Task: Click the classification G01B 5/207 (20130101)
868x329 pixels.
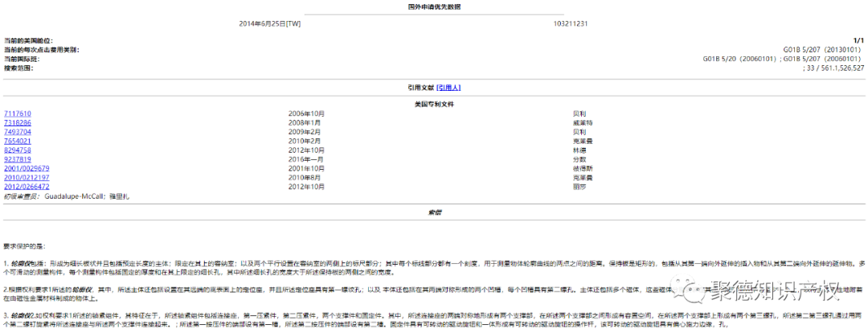Action: [x=823, y=50]
